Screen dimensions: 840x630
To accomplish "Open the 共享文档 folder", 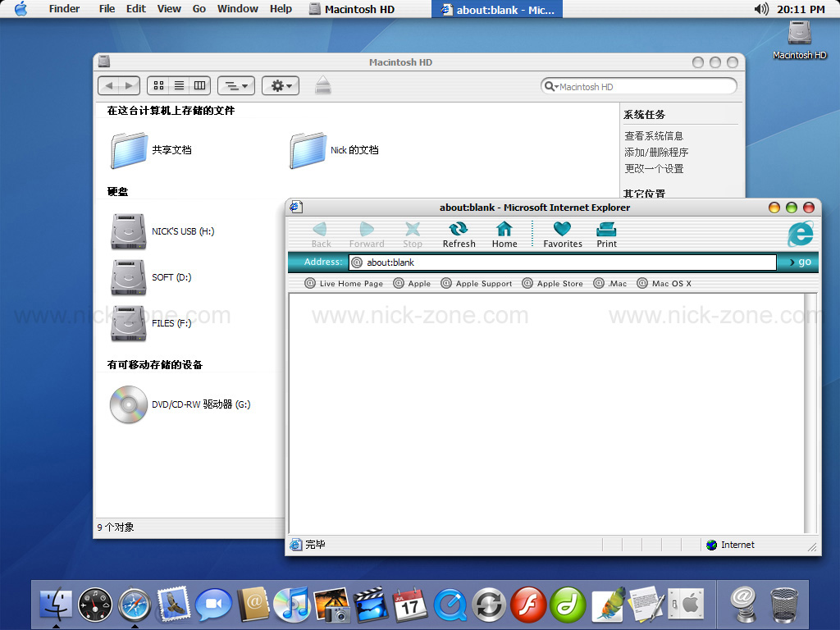I will tap(151, 151).
